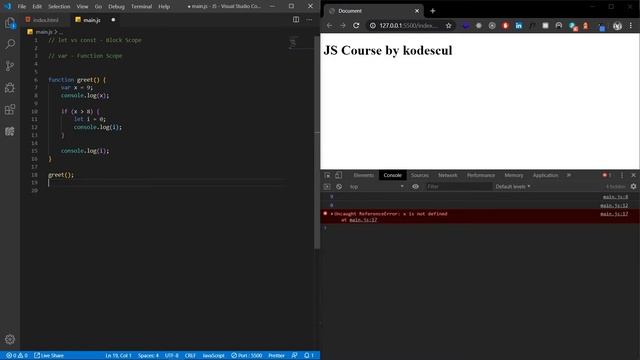The height and width of the screenshot is (360, 640).
Task: Go back in the browser
Action: (329, 25)
